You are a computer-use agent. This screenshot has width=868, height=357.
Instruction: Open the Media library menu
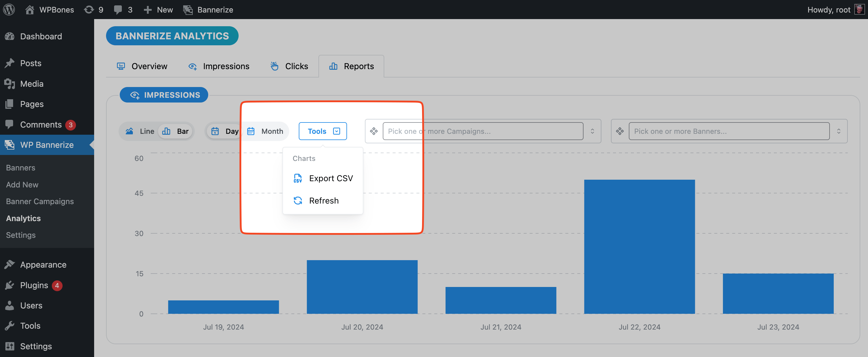(47, 84)
